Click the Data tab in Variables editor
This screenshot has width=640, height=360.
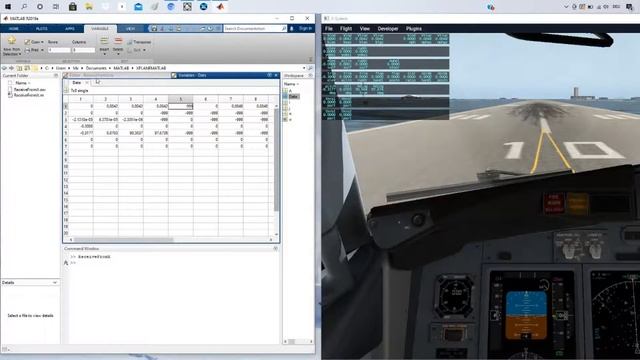pyautogui.click(x=77, y=83)
